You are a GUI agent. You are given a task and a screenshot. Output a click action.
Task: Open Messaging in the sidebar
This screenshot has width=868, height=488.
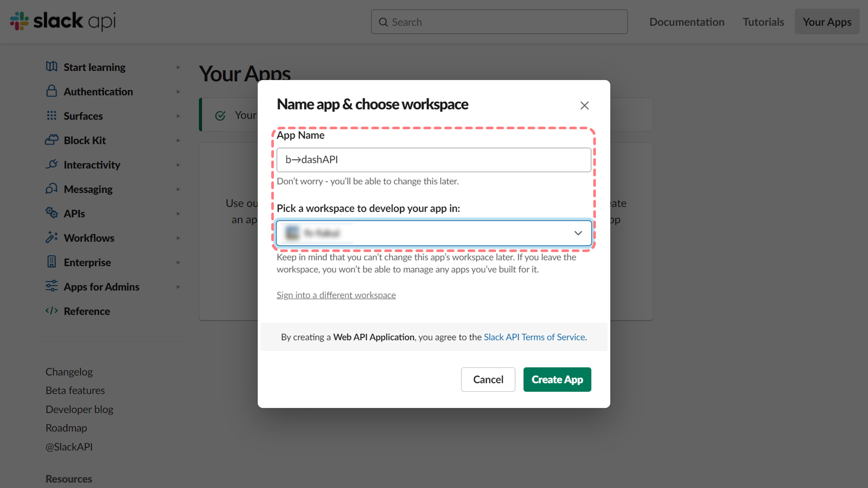point(88,189)
